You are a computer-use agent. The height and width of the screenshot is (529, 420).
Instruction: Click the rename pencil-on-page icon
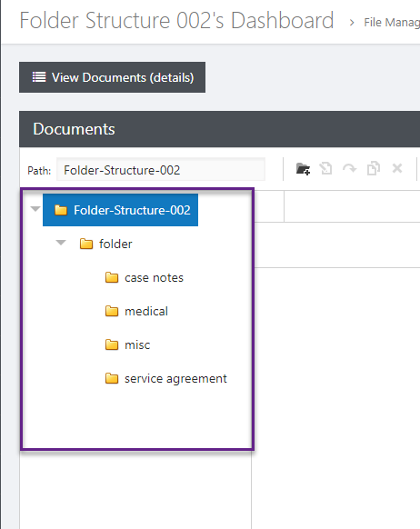pos(326,168)
